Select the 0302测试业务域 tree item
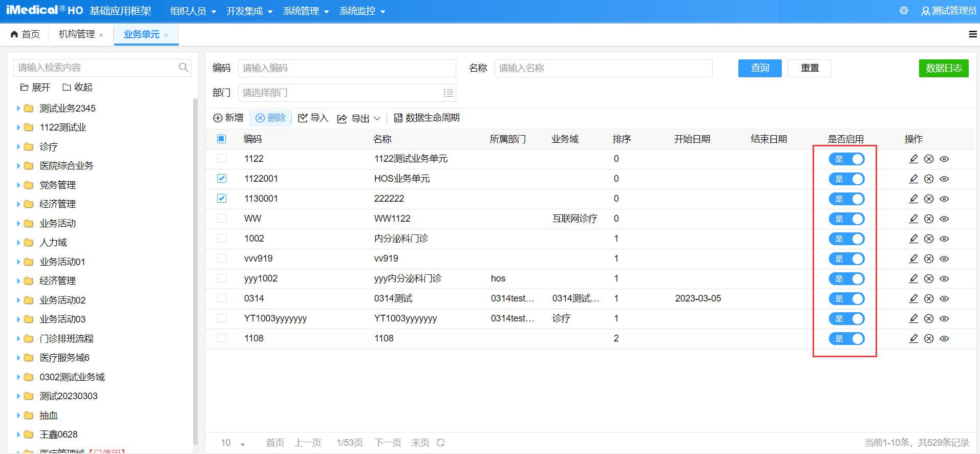Screen dimensions: 980x454 tap(72, 377)
